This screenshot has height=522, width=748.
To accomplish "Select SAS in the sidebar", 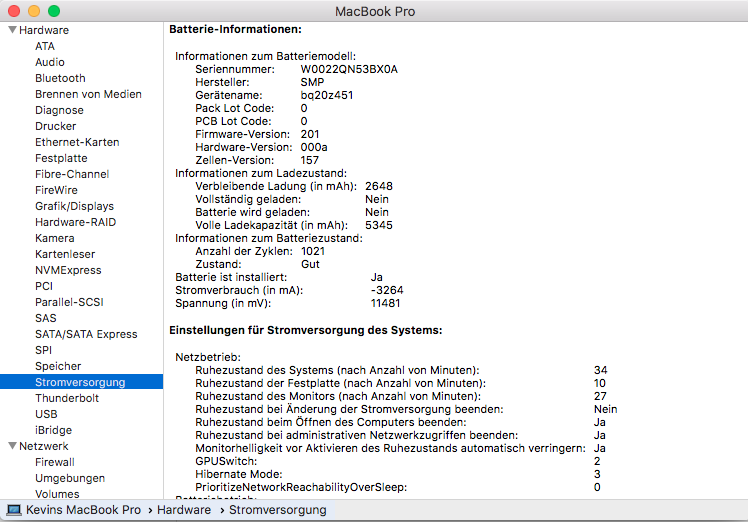I will coord(45,318).
